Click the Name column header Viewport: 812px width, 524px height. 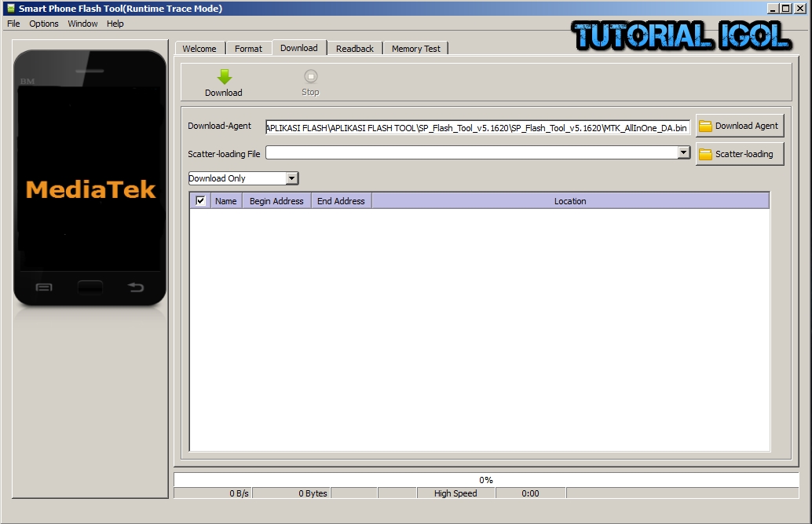[x=226, y=200]
